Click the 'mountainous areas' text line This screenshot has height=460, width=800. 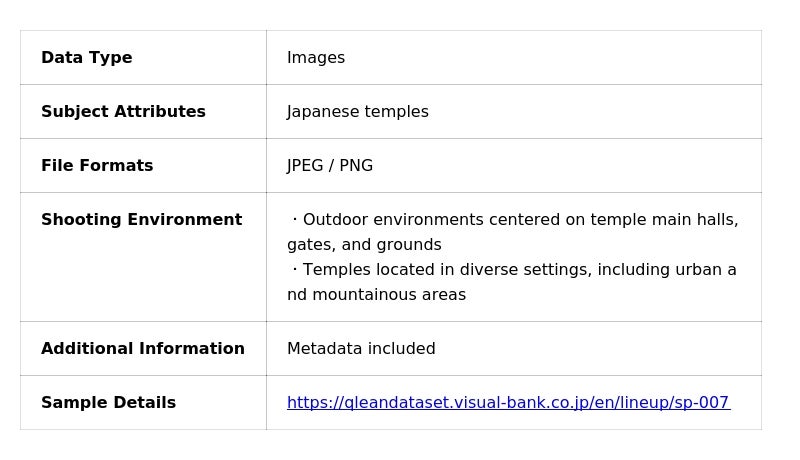coord(376,295)
